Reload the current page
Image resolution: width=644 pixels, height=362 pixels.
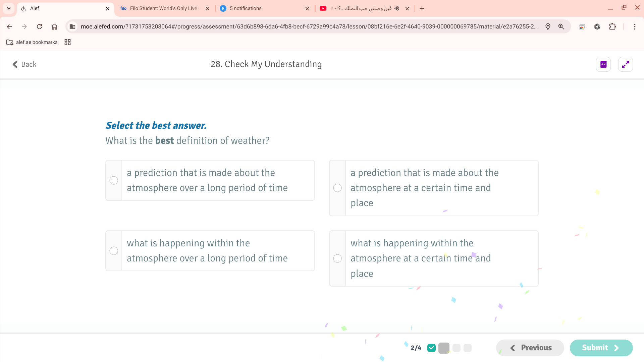click(x=40, y=26)
